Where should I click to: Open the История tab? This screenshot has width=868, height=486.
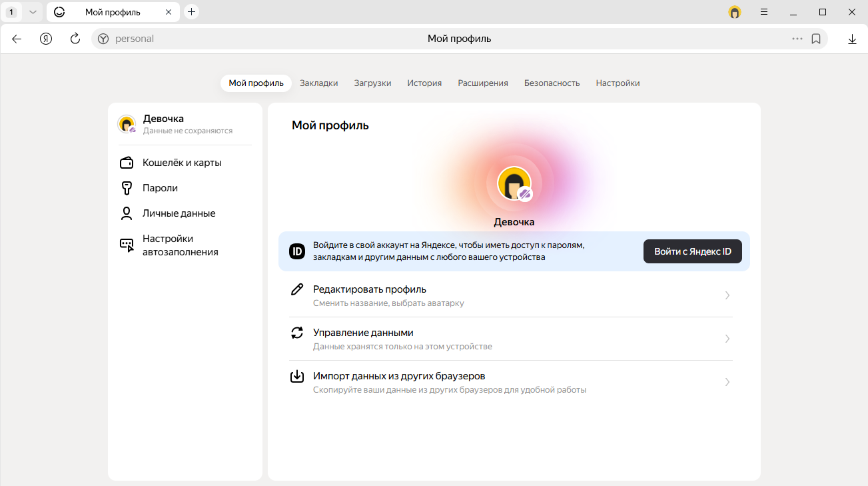[424, 83]
